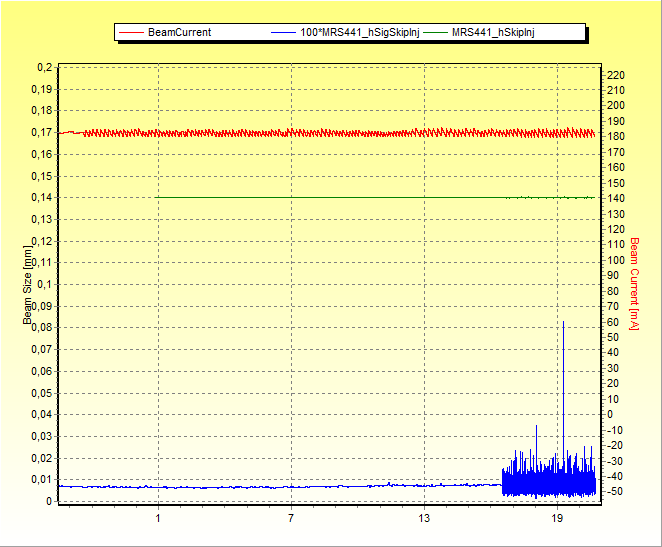Screen dimensions: 662x547
Task: Click the green MRS441_hSkipInj legend line swatch
Action: 436,32
